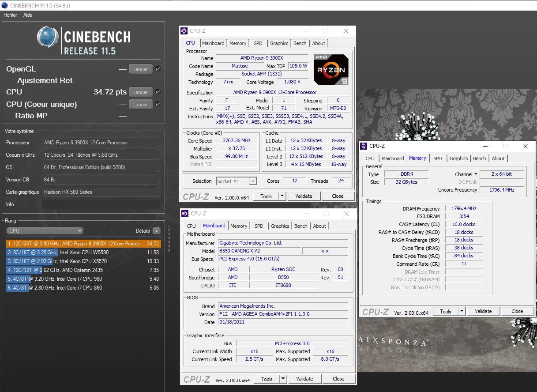
Task: Click the AMD Ryzen 9 logo image
Action: pos(331,69)
